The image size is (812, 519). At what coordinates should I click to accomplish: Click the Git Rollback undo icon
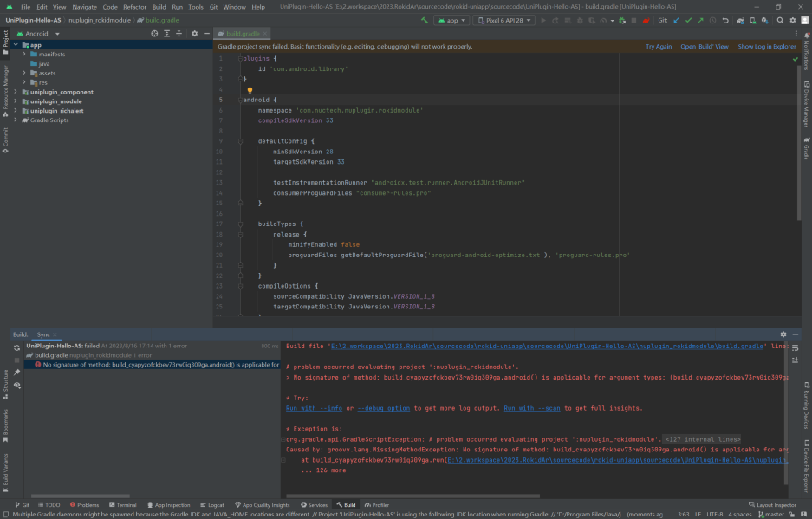pyautogui.click(x=725, y=20)
